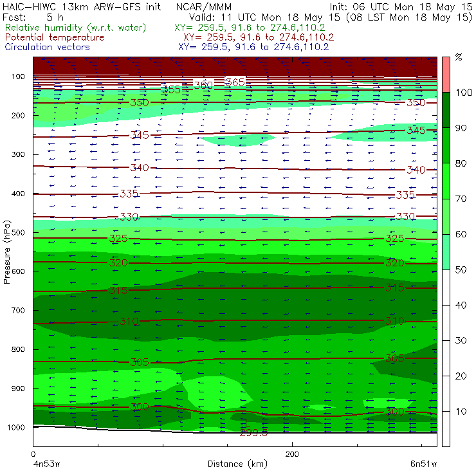Click the left '300' contour label
This screenshot has width=476, height=476.
click(140, 407)
